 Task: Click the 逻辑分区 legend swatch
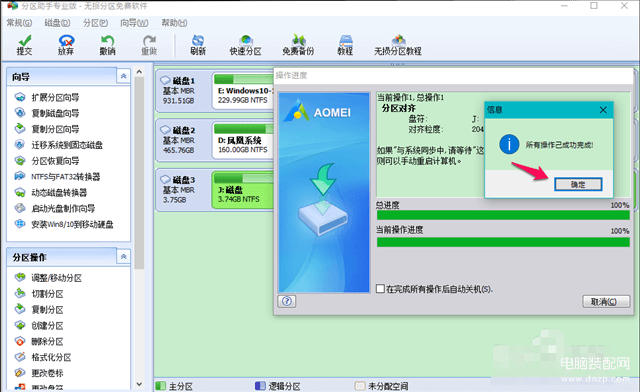260,386
